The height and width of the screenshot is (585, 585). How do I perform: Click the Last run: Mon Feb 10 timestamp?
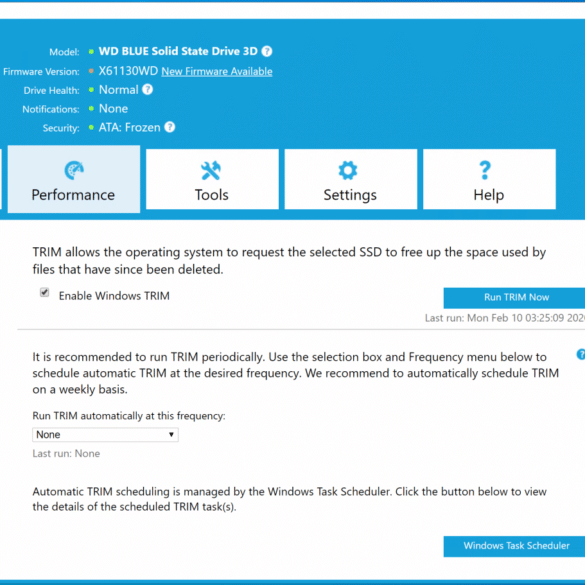tap(505, 318)
